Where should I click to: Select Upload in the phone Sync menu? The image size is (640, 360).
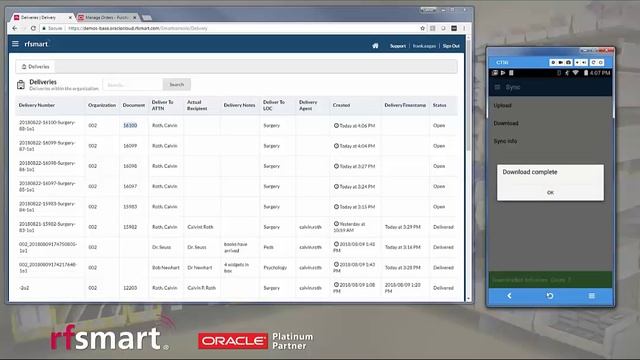(x=502, y=105)
